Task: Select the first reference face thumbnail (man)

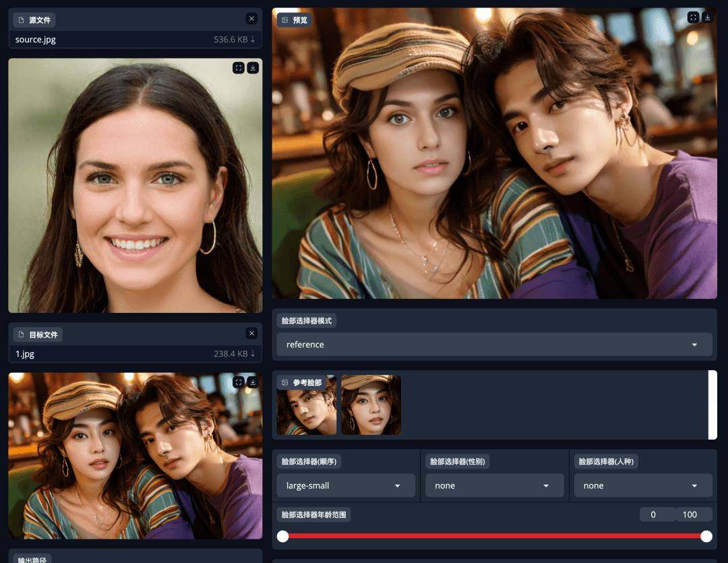Action: click(x=307, y=405)
